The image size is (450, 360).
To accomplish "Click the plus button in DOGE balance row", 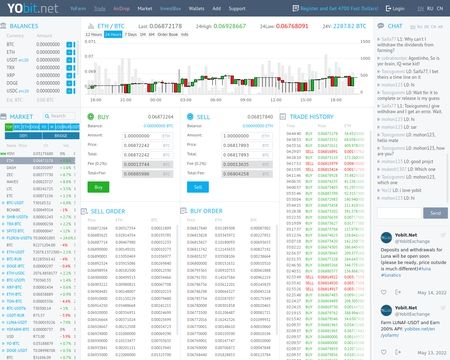I will tap(69, 83).
